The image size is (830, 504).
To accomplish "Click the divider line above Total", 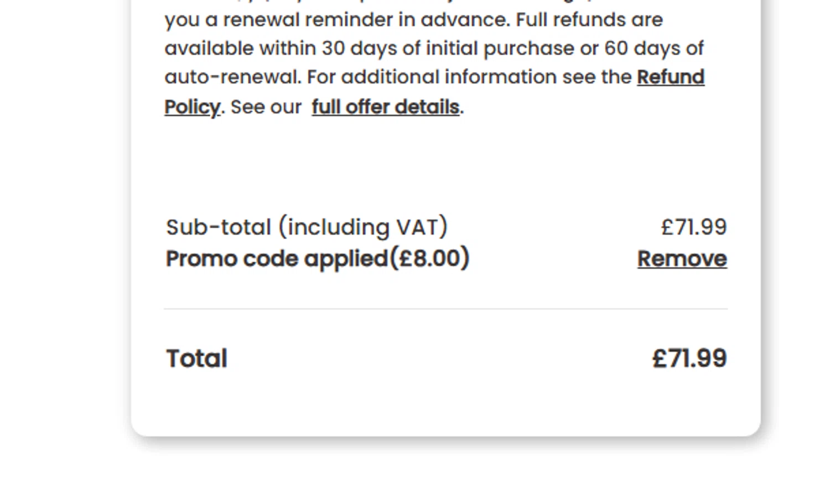I will pos(445,309).
